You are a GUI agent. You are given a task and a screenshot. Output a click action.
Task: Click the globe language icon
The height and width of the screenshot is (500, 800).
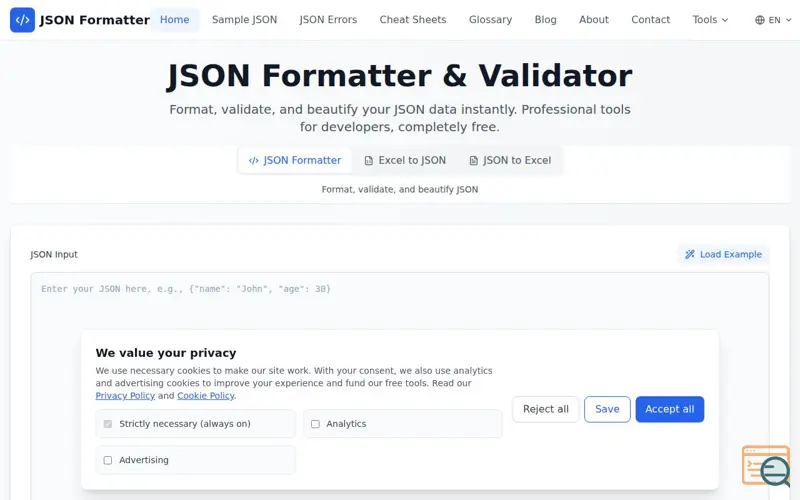pos(760,20)
